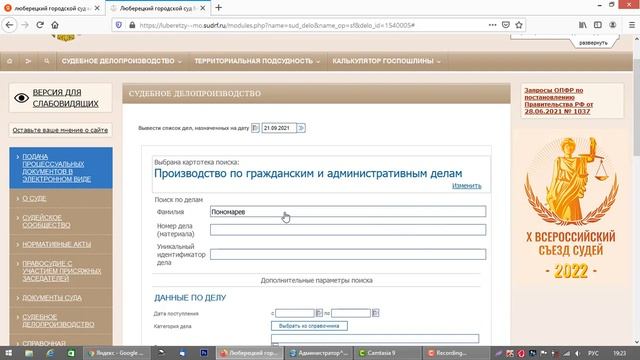Open calendar for 'Дата поступления' start date
Image resolution: width=640 pixels, height=360 pixels.
click(x=319, y=313)
